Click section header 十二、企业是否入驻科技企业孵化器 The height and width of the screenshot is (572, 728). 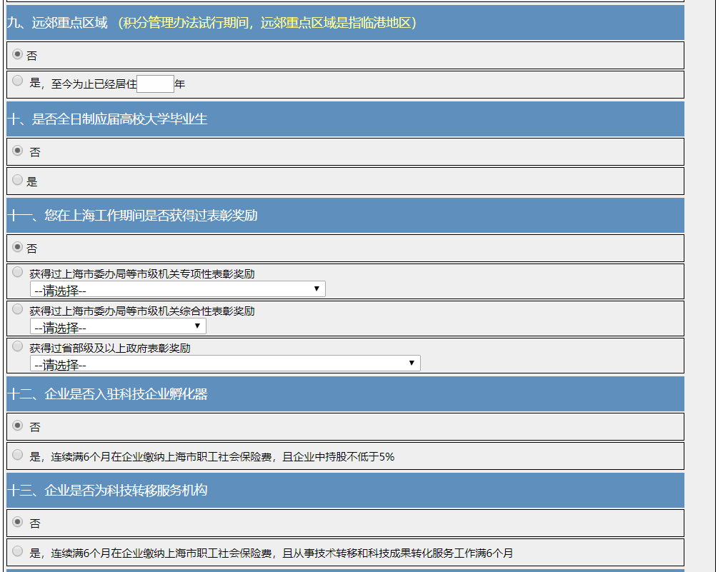click(107, 394)
